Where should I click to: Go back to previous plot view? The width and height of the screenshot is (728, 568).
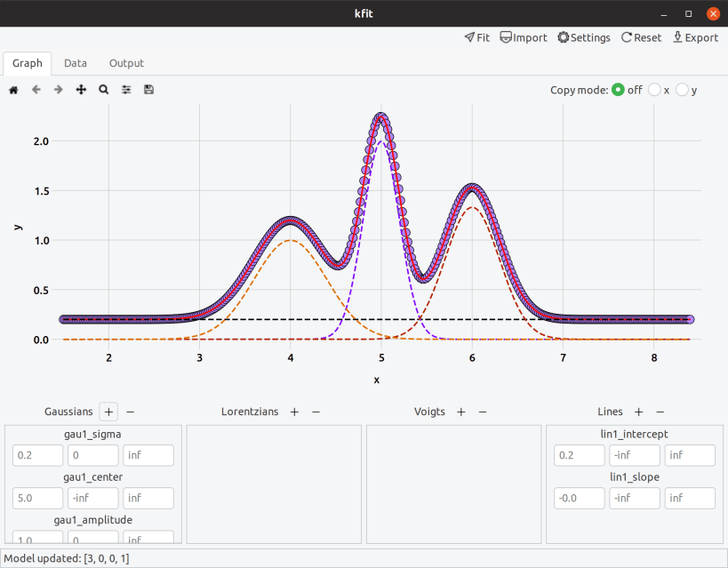pyautogui.click(x=36, y=90)
